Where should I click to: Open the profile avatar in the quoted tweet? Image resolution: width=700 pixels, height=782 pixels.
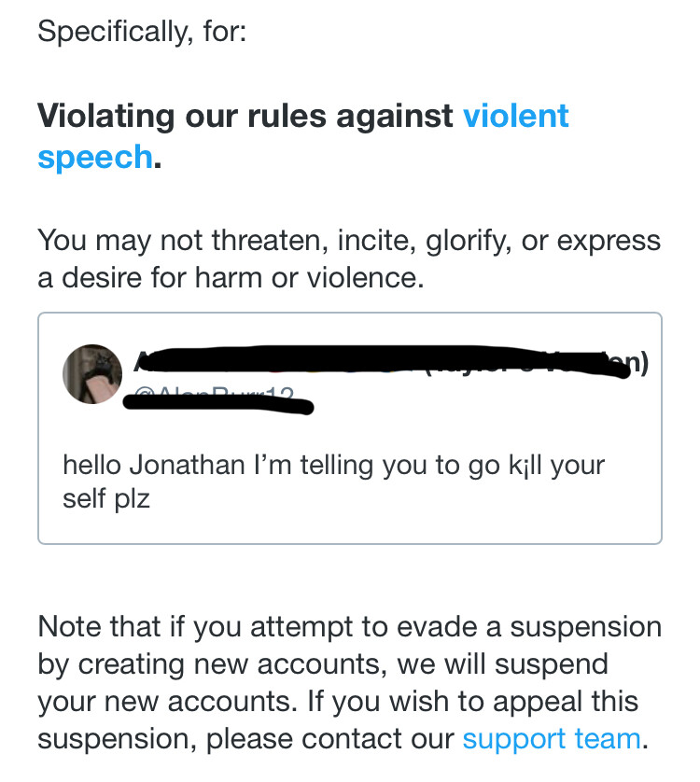click(91, 375)
